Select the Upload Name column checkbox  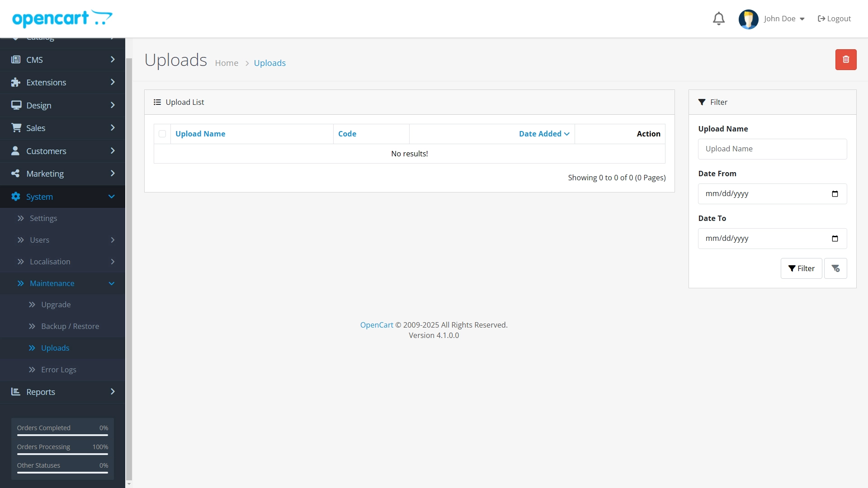click(162, 133)
